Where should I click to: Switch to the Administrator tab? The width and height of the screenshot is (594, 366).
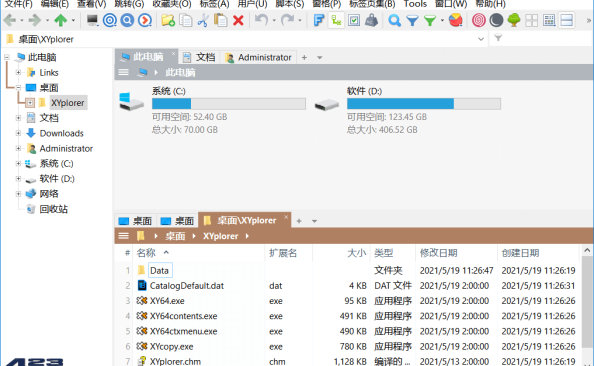pyautogui.click(x=258, y=58)
